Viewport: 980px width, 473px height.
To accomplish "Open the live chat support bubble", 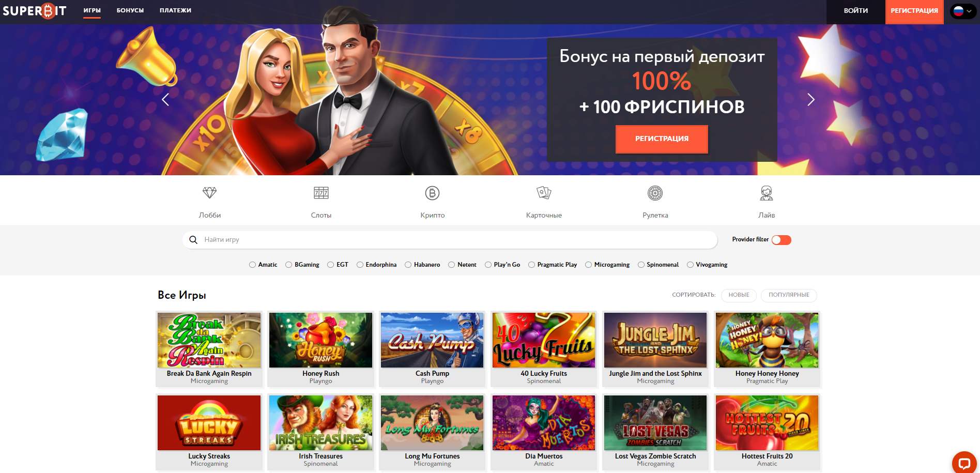I will (x=964, y=462).
